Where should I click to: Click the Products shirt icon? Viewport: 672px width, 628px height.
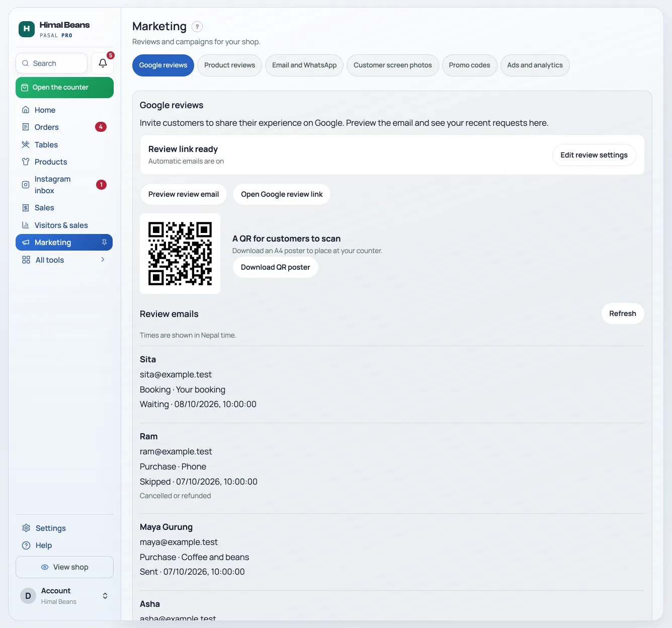coord(26,162)
